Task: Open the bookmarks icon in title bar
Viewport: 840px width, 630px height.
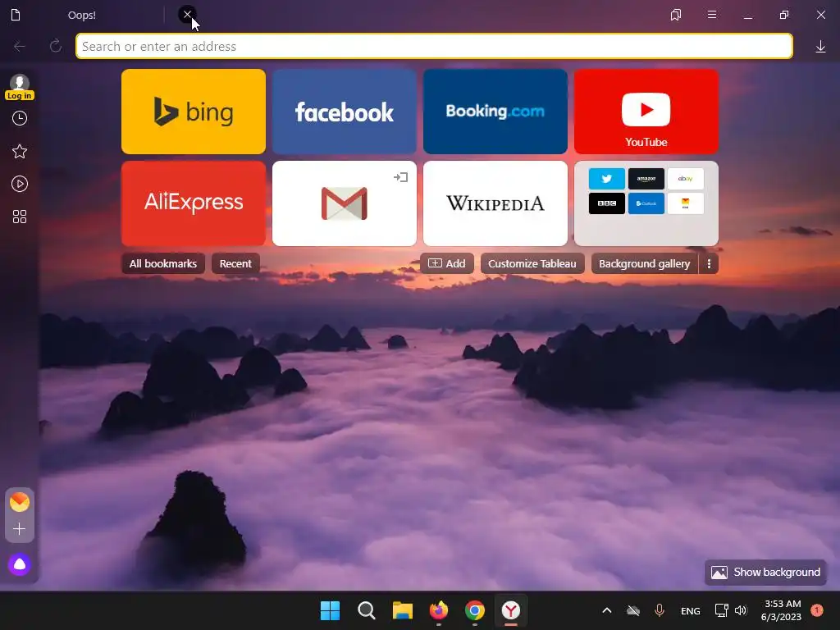Action: [x=676, y=15]
